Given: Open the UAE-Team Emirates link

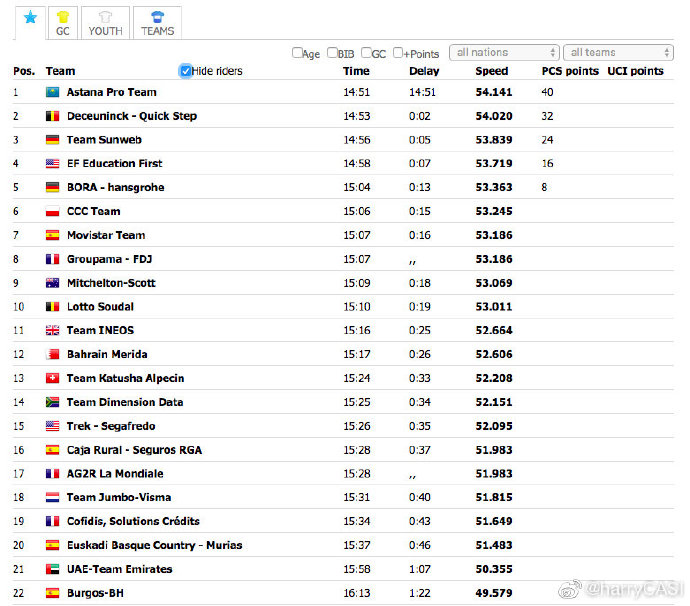Looking at the screenshot, I should coord(120,569).
